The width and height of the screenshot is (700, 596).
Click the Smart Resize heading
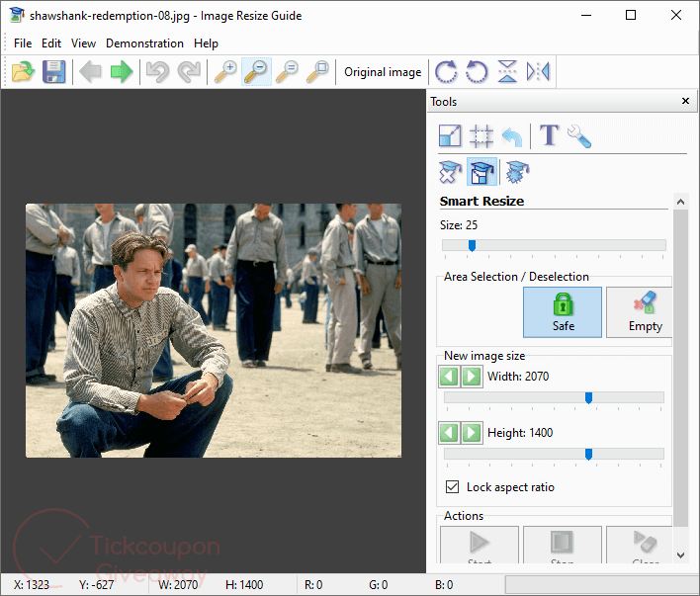pos(481,201)
